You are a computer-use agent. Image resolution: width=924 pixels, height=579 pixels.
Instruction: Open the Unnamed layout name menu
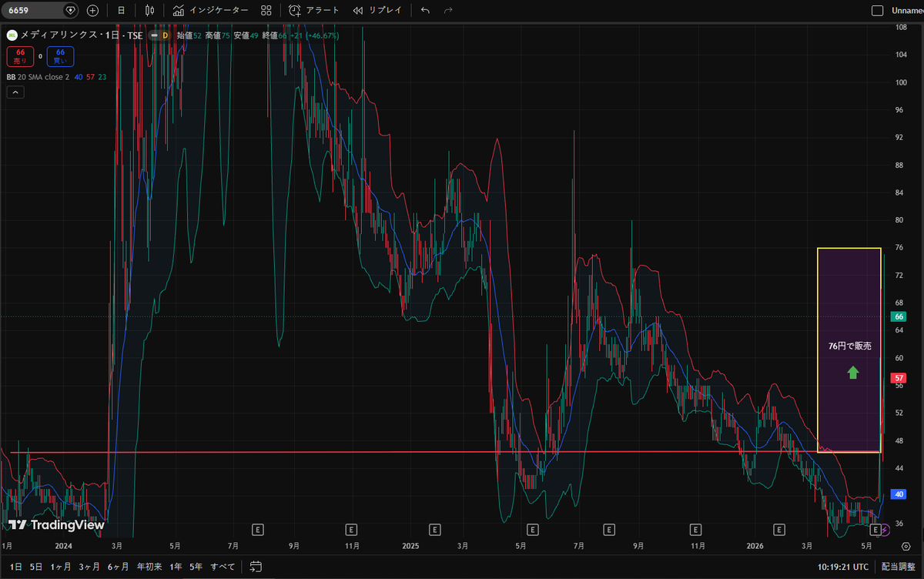tap(907, 11)
